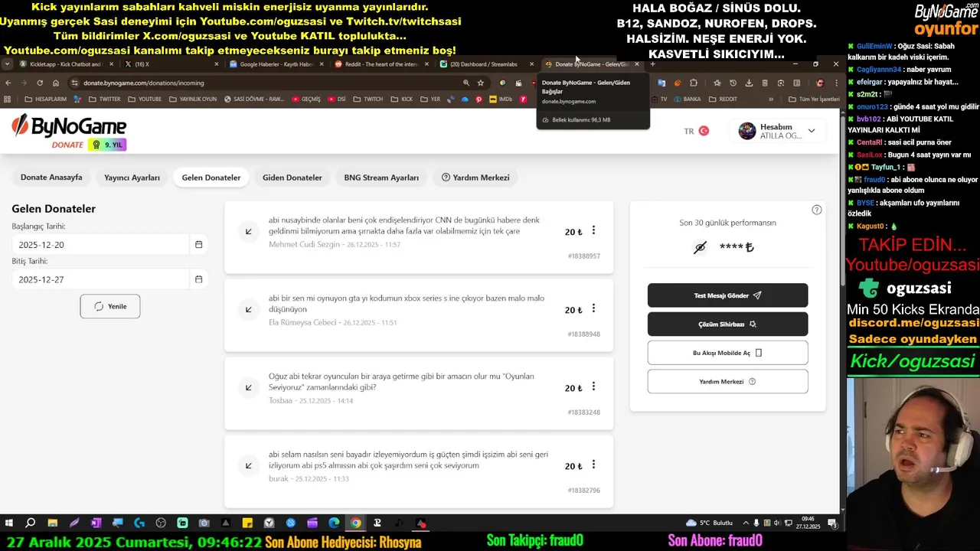
Task: Open Yardım Merkezi nav tab
Action: [x=475, y=178]
